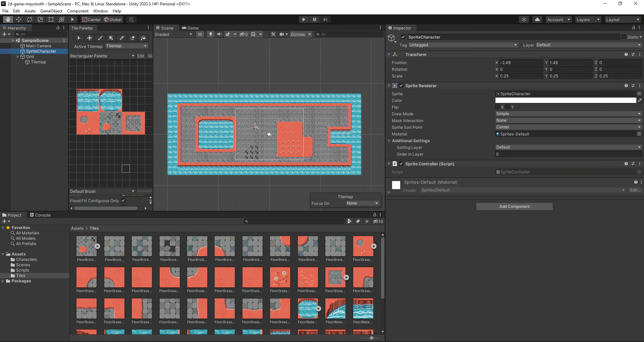
Task: Click the Step frame button
Action: point(325,19)
